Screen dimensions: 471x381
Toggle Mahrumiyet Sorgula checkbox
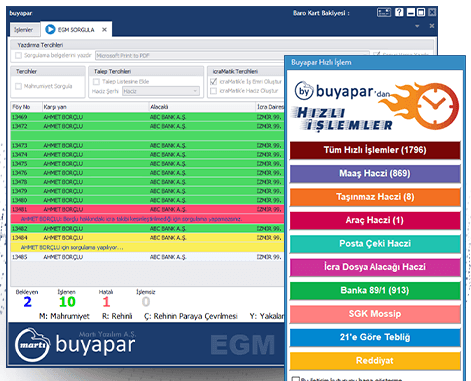tap(18, 86)
